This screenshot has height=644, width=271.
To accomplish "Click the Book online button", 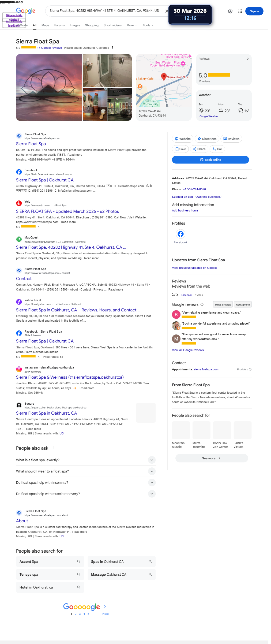I will [x=210, y=160].
